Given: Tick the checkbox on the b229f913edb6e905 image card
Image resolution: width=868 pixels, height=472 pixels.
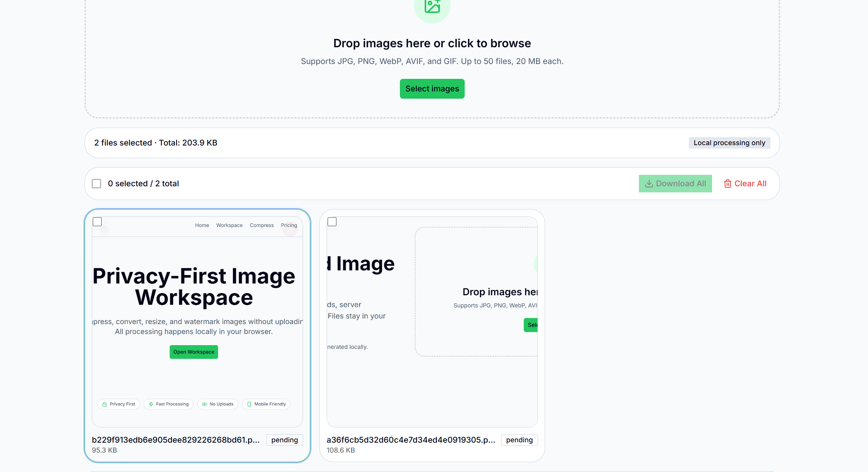Looking at the screenshot, I should 97,222.
